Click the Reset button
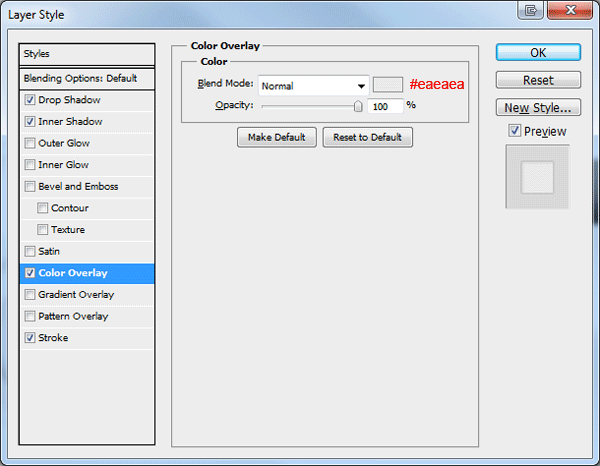Viewport: 600px width, 466px height. coord(538,80)
